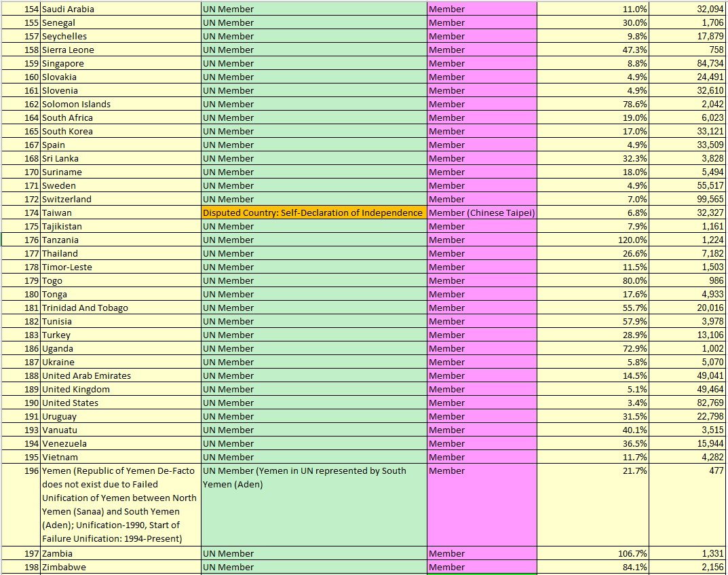Screen dimensions: 728x575
Task: Click the Slovakia country cell
Action: [121, 77]
